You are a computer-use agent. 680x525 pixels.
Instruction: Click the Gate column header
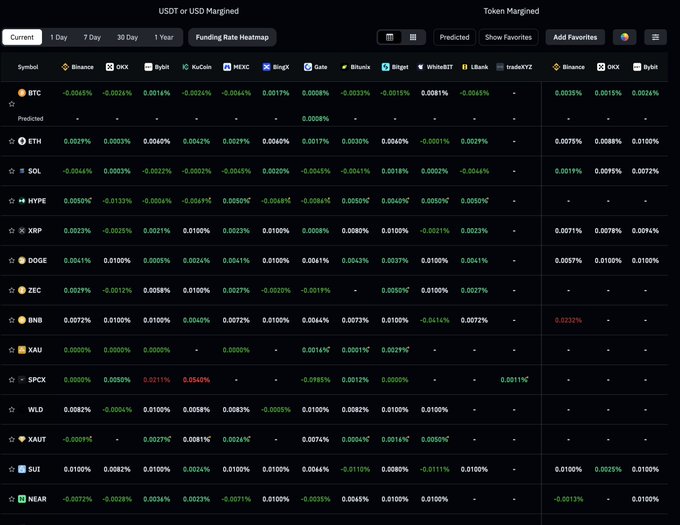(x=315, y=67)
